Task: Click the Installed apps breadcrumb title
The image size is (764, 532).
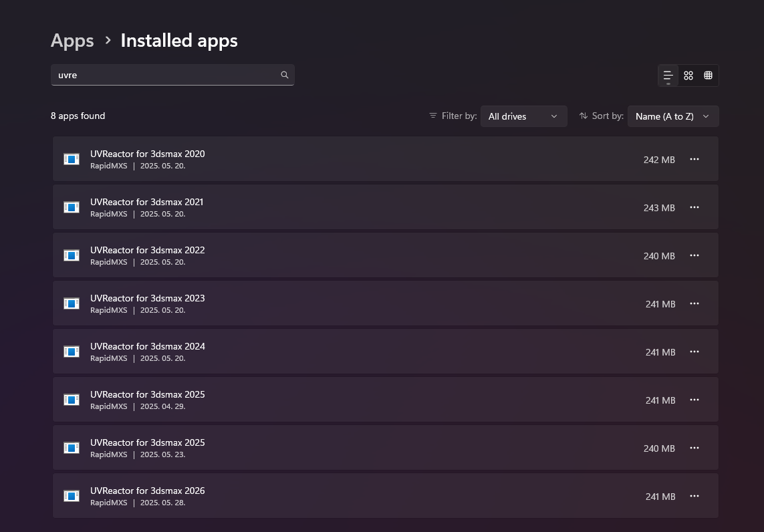Action: click(x=179, y=41)
